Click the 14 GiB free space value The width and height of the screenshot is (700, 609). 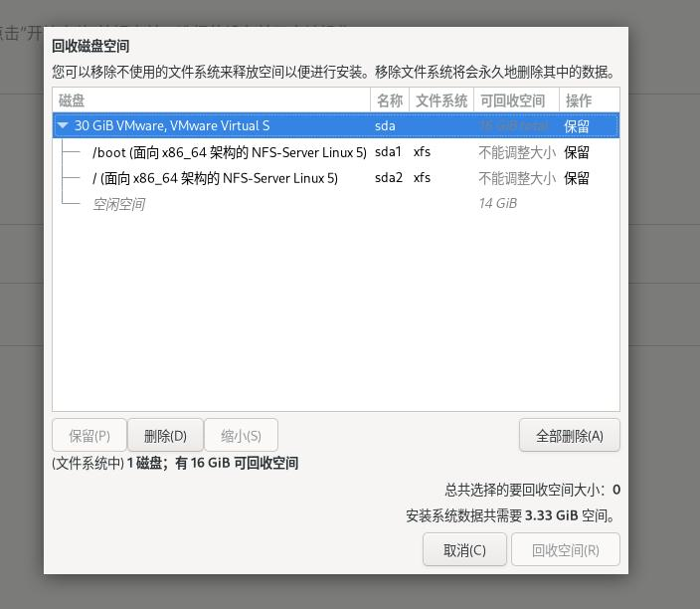pos(498,203)
